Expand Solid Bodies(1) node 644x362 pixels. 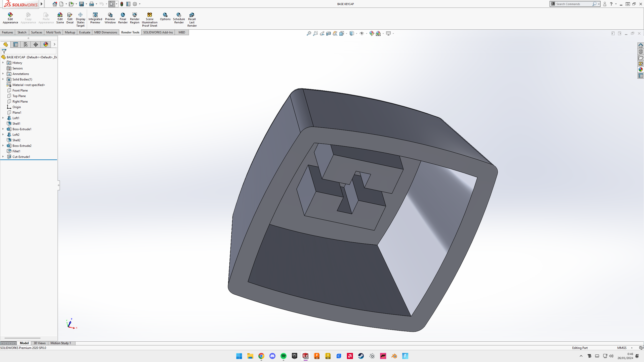3,79
